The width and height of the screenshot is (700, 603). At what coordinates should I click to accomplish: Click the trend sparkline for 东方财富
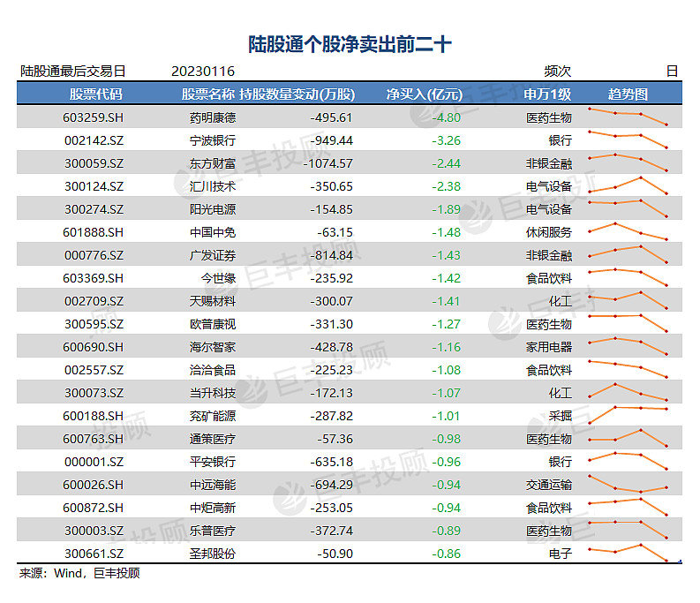tap(628, 162)
